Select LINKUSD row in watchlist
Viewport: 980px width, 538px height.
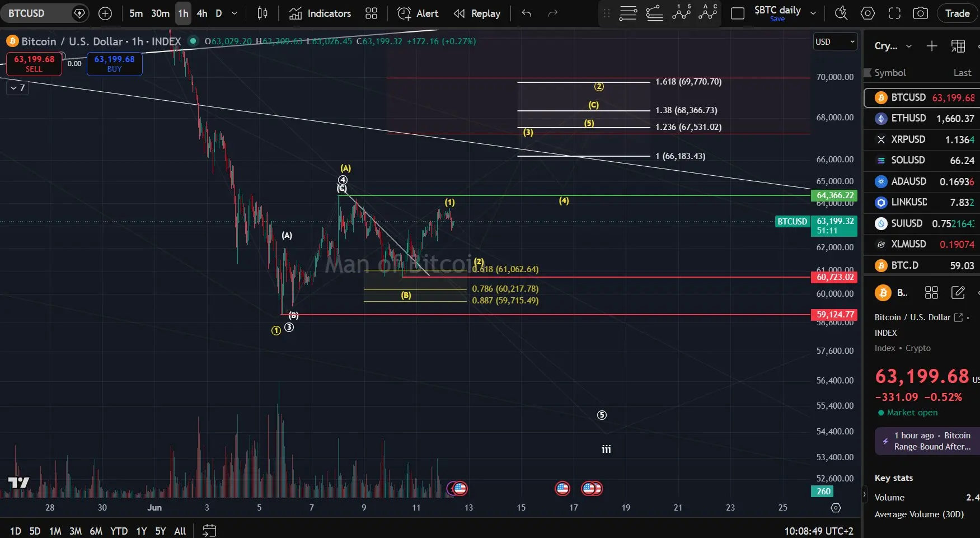pos(922,202)
